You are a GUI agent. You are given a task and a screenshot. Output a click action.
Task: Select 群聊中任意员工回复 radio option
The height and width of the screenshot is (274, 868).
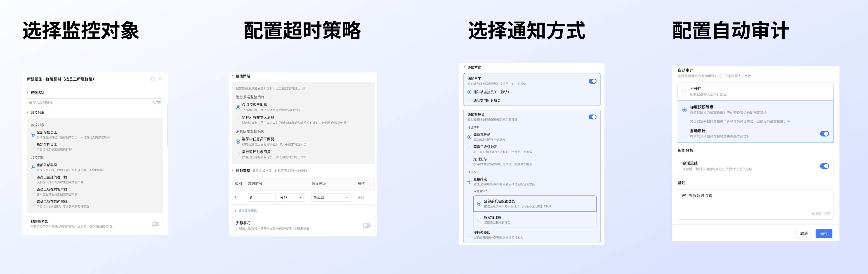[x=238, y=141]
